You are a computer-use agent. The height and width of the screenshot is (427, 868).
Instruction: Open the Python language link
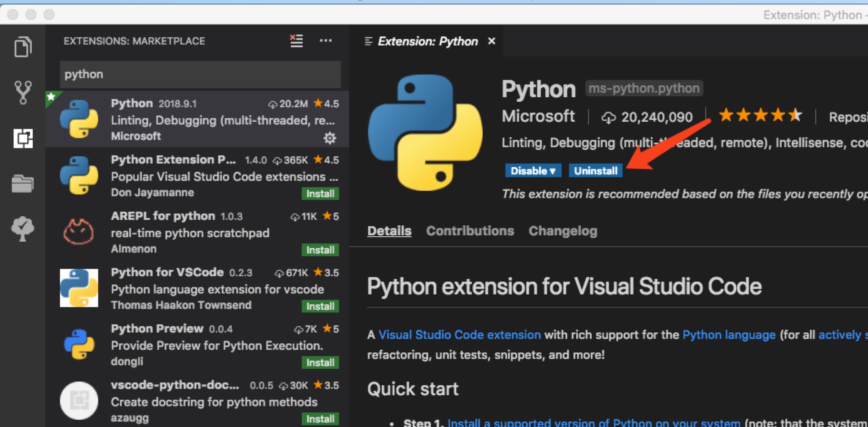(x=729, y=335)
